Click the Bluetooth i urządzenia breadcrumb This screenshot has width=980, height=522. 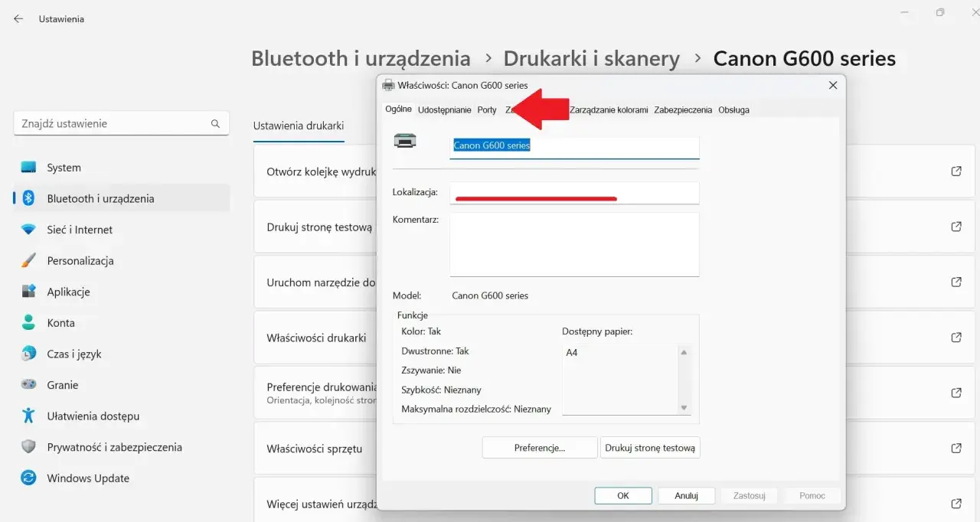tap(361, 58)
